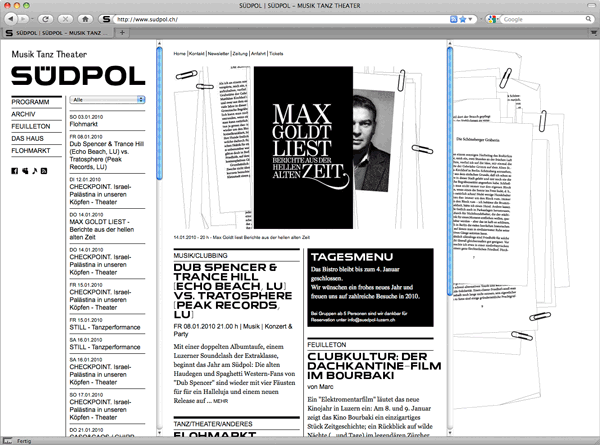
Task: Click the Anfahrt top navigation link
Action: click(258, 54)
